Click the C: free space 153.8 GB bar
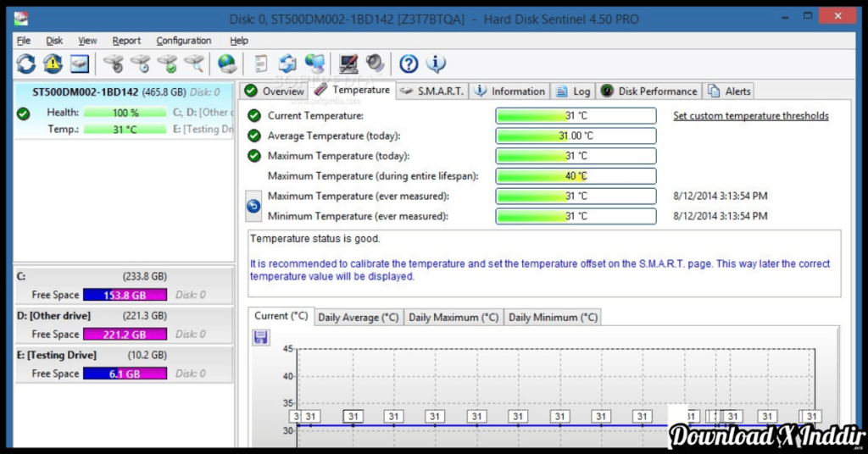 coord(125,295)
